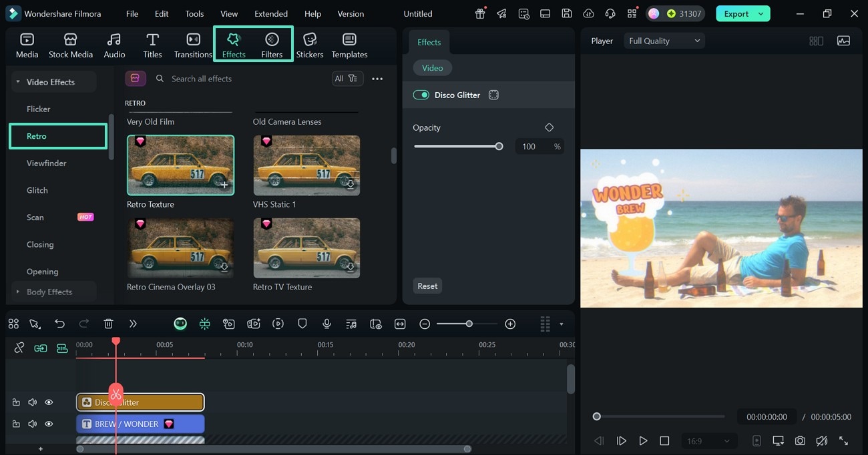Select the Flicker effects category
This screenshot has width=868, height=455.
tap(38, 109)
